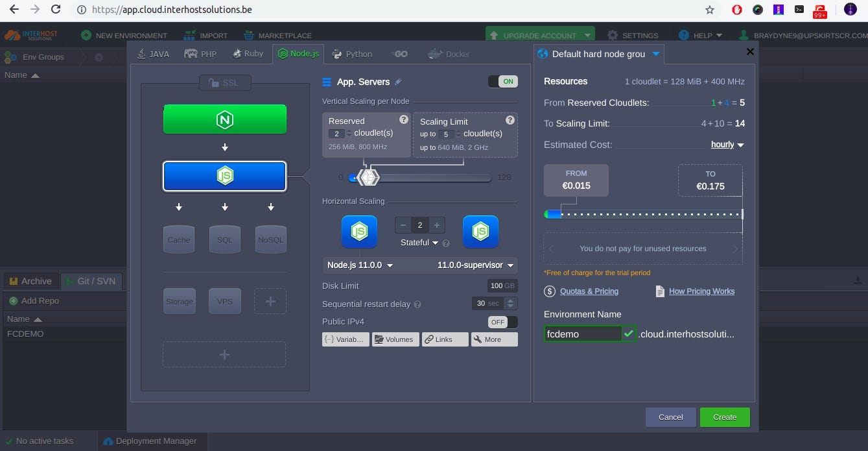Screen dimensions: 868x451
Task: Select the Nginx load balancer block
Action: [224, 119]
